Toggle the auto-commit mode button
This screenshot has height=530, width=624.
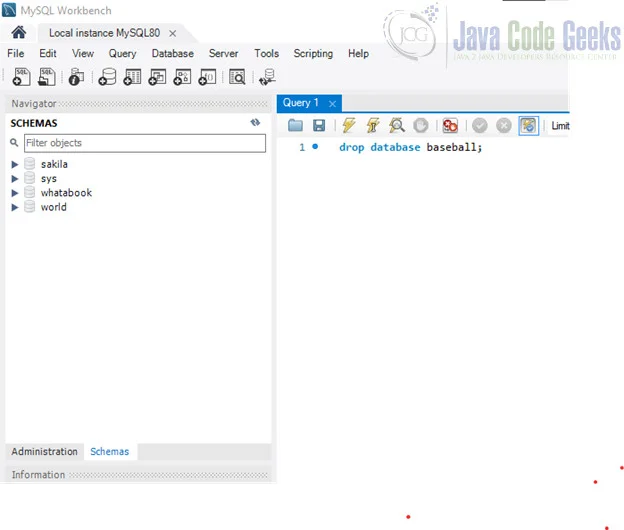tap(528, 126)
